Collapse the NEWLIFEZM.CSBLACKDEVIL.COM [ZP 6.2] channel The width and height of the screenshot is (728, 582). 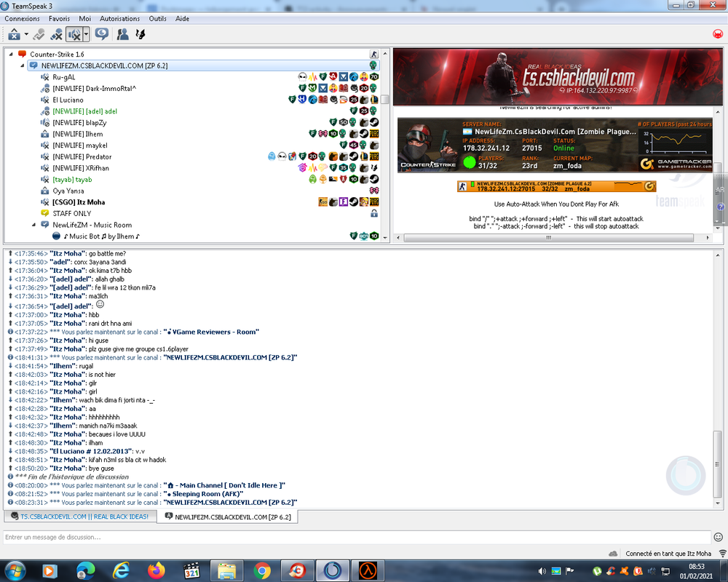tap(23, 66)
